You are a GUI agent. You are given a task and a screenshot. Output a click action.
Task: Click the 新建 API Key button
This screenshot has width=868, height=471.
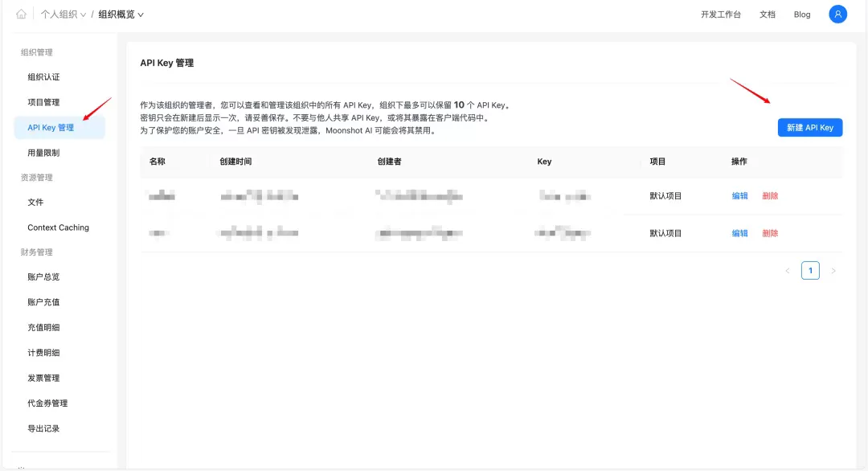tap(810, 127)
